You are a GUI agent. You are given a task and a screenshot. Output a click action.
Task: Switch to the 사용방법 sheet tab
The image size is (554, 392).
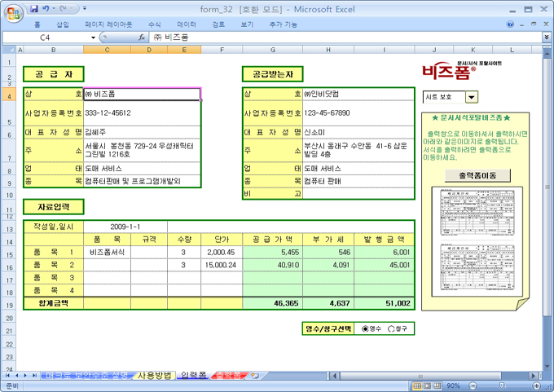click(x=154, y=375)
